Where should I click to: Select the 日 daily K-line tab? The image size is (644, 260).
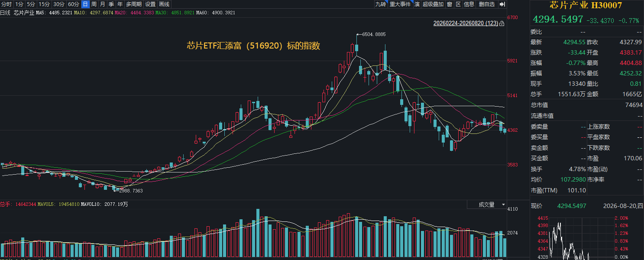[x=85, y=4]
